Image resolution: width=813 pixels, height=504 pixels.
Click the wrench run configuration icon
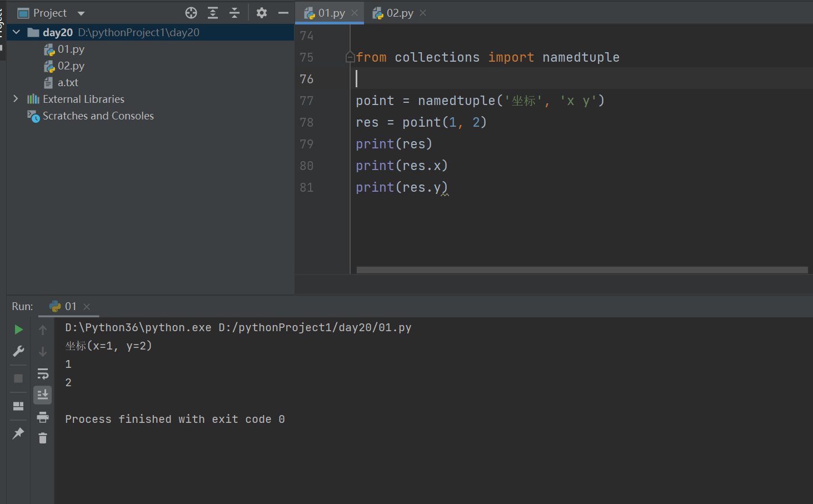18,351
